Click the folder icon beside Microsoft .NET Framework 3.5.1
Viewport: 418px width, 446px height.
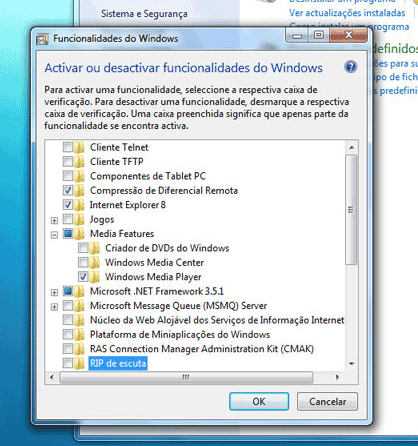pyautogui.click(x=79, y=291)
